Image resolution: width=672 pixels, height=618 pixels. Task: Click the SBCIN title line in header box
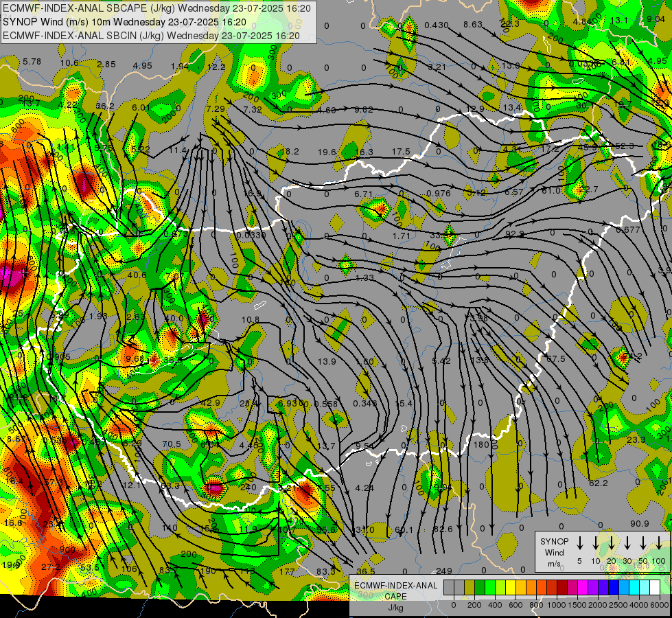click(x=151, y=36)
